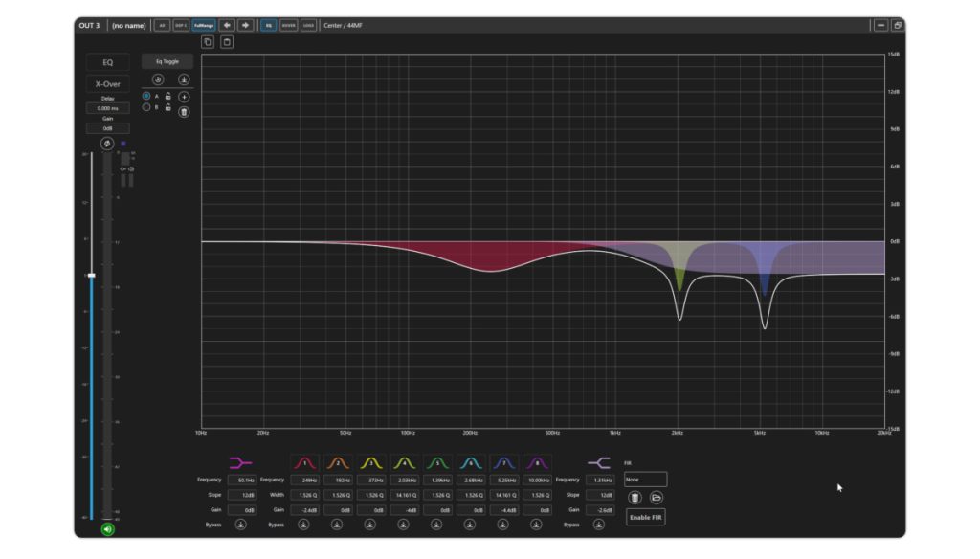Open the high-pass Slope field showing 12dB
980x559 pixels.
point(242,495)
